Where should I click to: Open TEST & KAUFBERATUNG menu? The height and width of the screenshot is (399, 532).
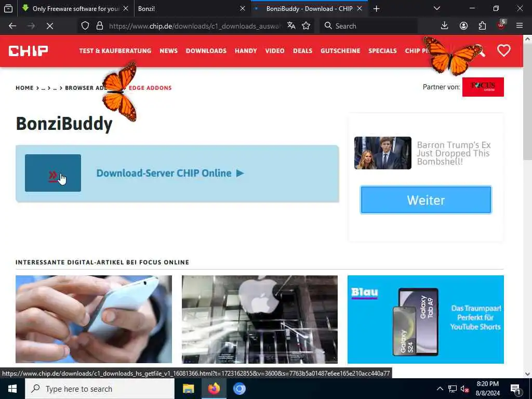[x=115, y=51]
